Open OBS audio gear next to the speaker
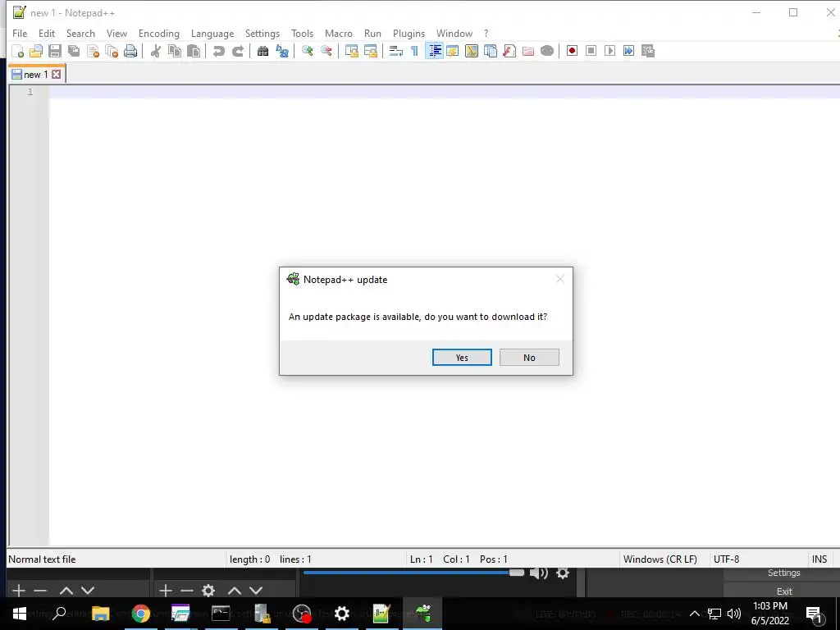The height and width of the screenshot is (630, 840). pos(563,573)
